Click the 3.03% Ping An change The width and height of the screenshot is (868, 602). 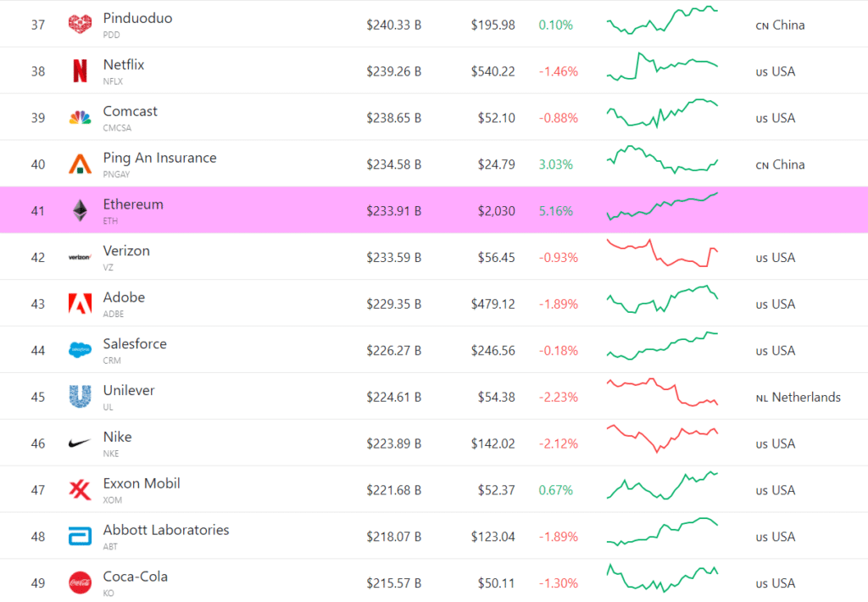[x=556, y=164]
